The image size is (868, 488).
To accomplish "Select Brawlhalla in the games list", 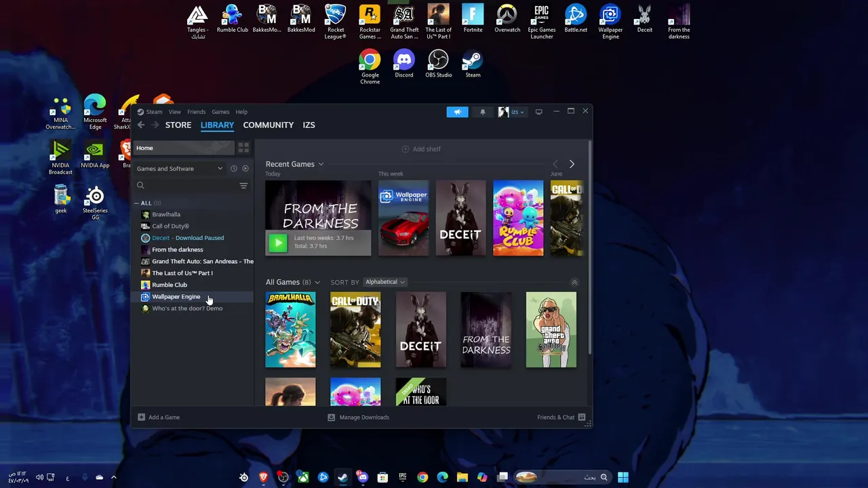I will coord(193,214).
